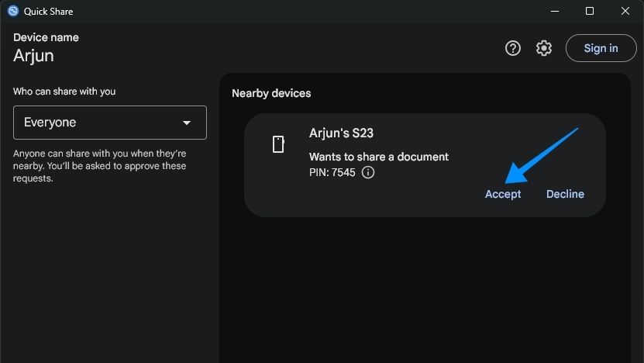Accept the document from Arjun's S23

[x=503, y=194]
